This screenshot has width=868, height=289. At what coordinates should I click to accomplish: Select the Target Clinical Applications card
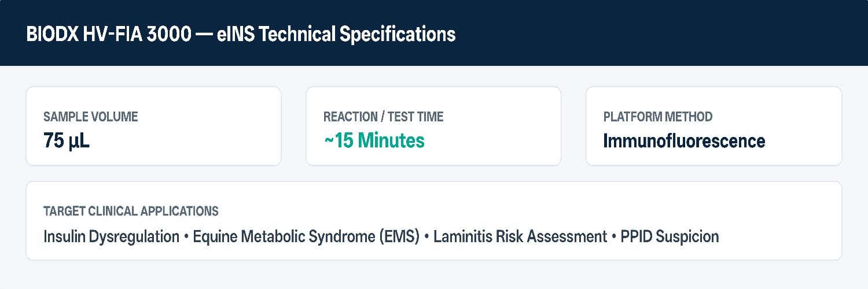tap(434, 221)
